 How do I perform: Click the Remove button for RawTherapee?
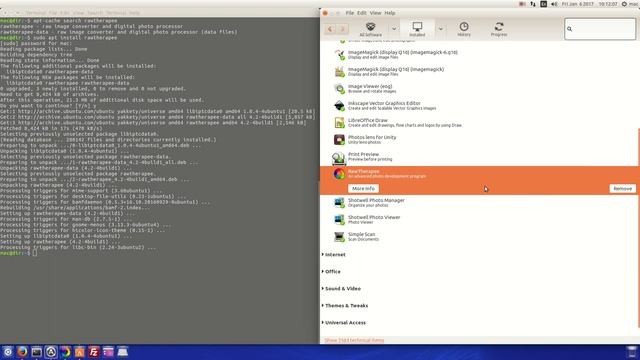[622, 189]
